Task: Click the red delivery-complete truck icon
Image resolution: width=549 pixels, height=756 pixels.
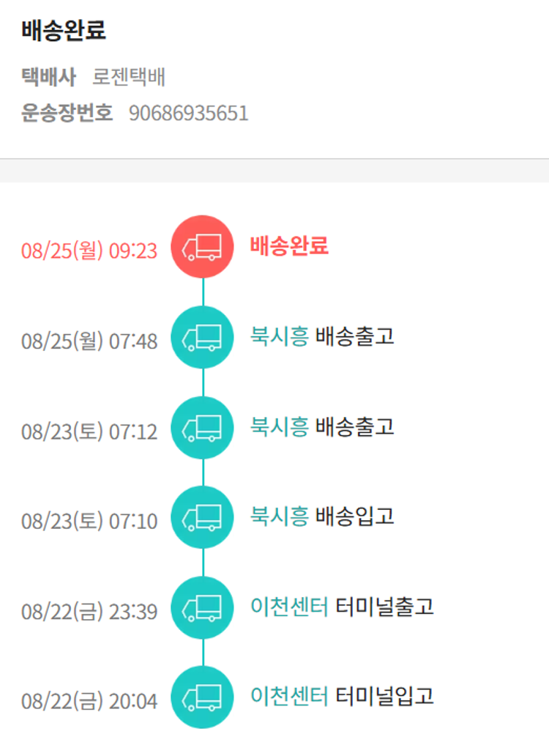Action: point(202,247)
